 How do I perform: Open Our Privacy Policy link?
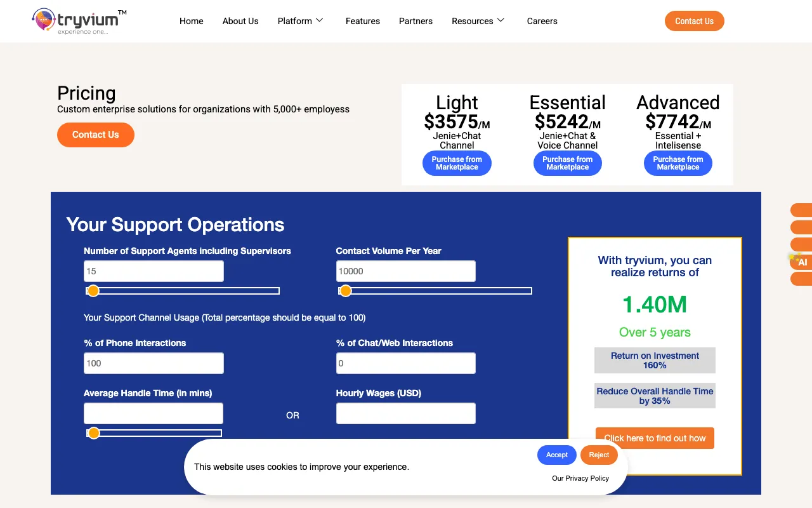click(x=580, y=478)
